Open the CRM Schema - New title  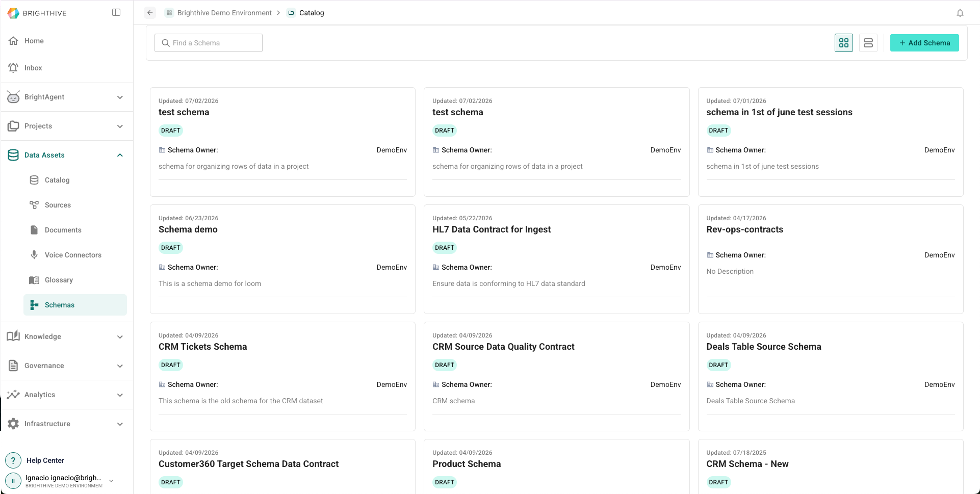point(747,464)
